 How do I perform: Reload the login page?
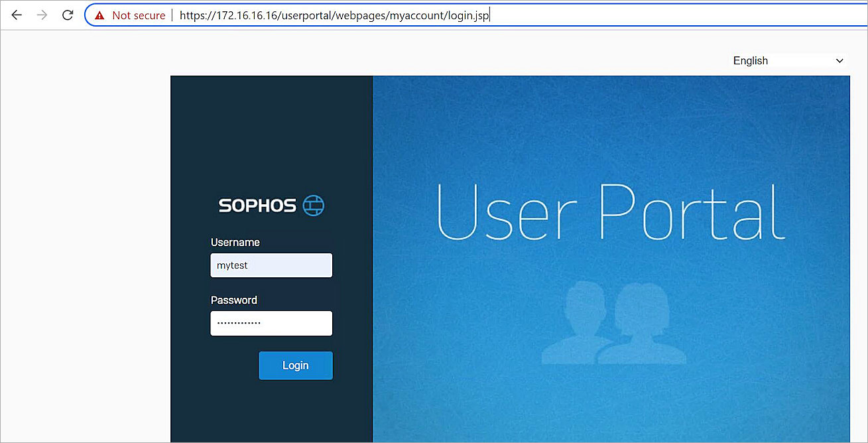[67, 15]
